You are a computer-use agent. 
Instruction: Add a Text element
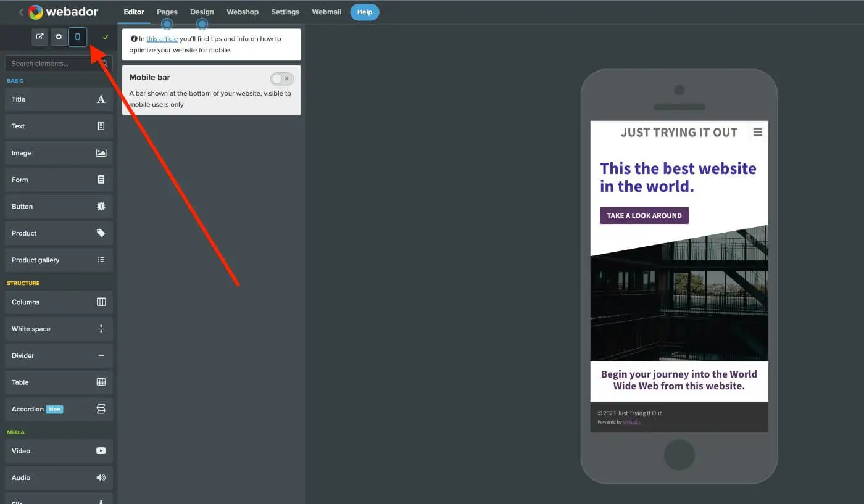pos(59,126)
